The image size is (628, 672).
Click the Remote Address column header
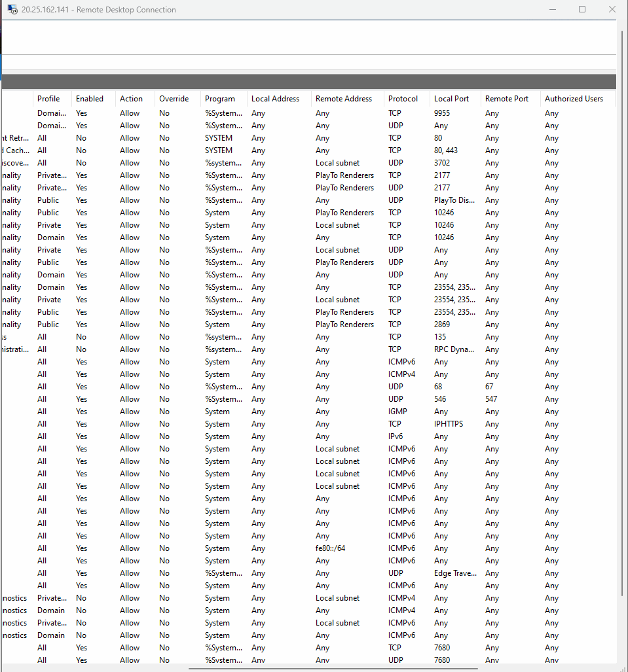click(x=344, y=99)
